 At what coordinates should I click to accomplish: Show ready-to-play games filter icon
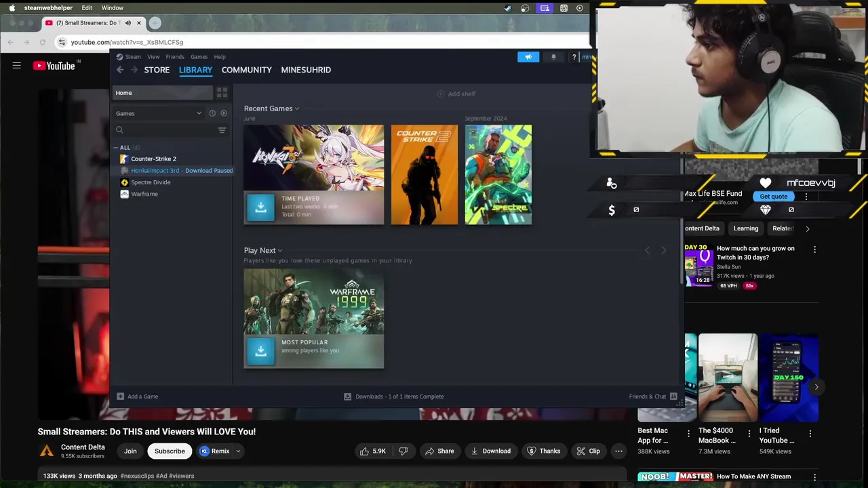224,113
